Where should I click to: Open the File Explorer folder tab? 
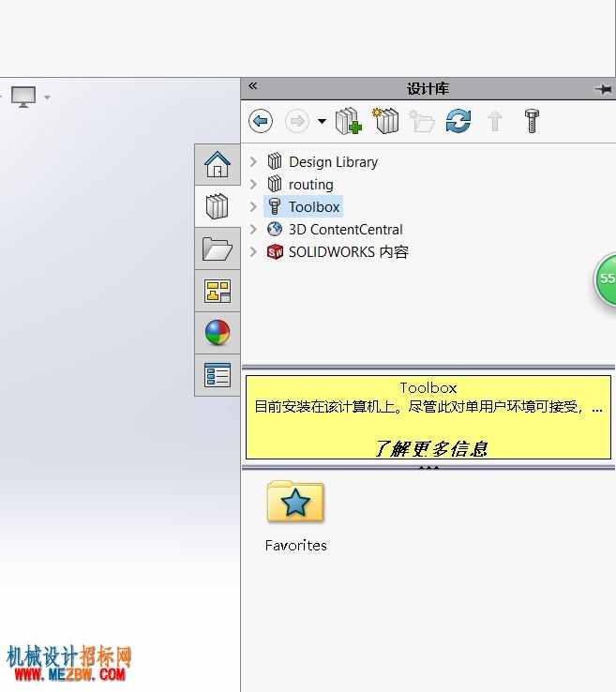point(218,248)
